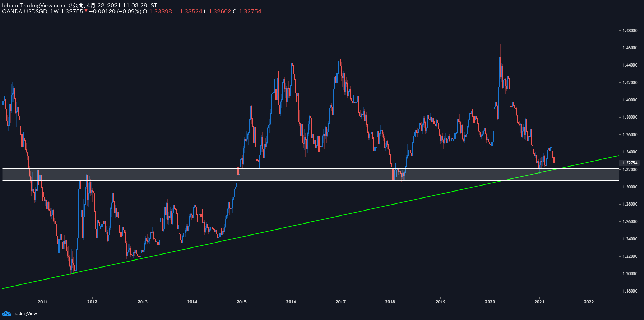This screenshot has width=644, height=320.
Task: Click the OANDA:USDSGD symbol label
Action: click(25, 11)
